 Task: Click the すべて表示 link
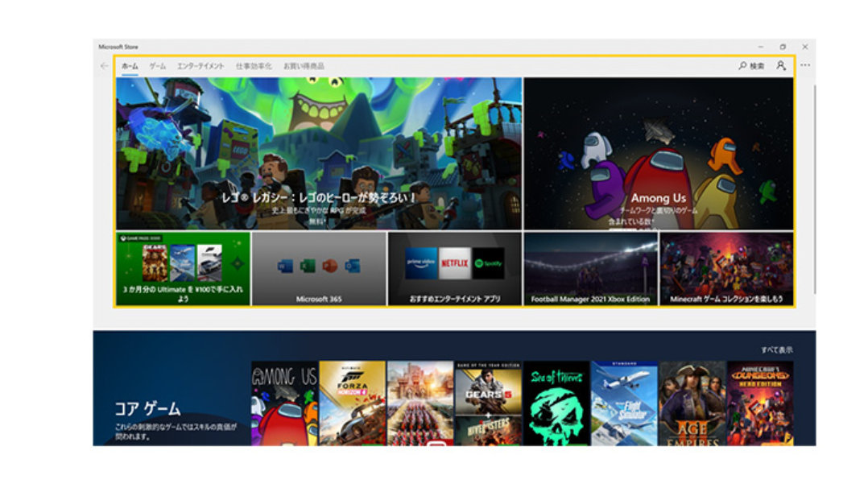coord(777,350)
